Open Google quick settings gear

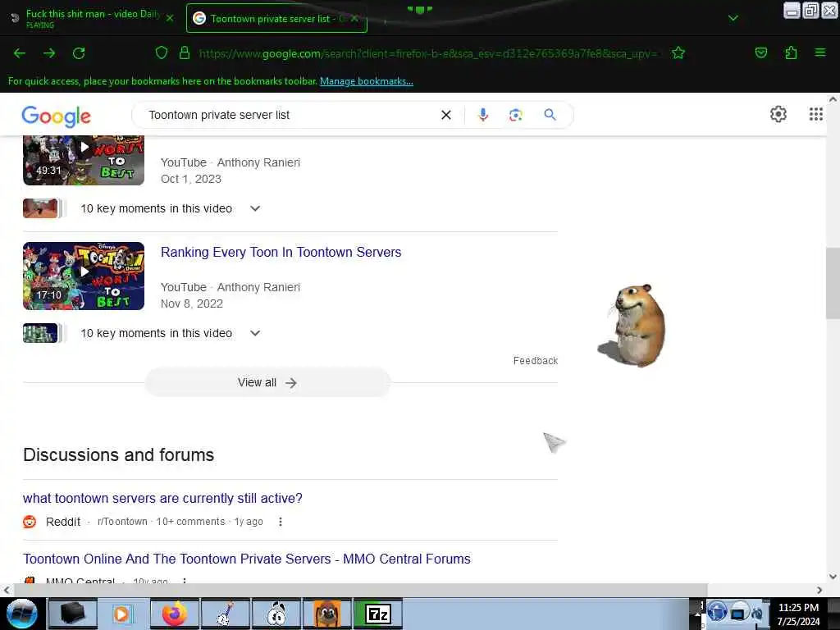[778, 114]
